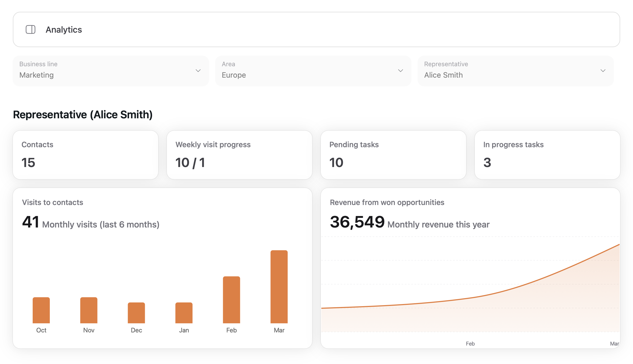Open the Business line dropdown

(x=111, y=70)
